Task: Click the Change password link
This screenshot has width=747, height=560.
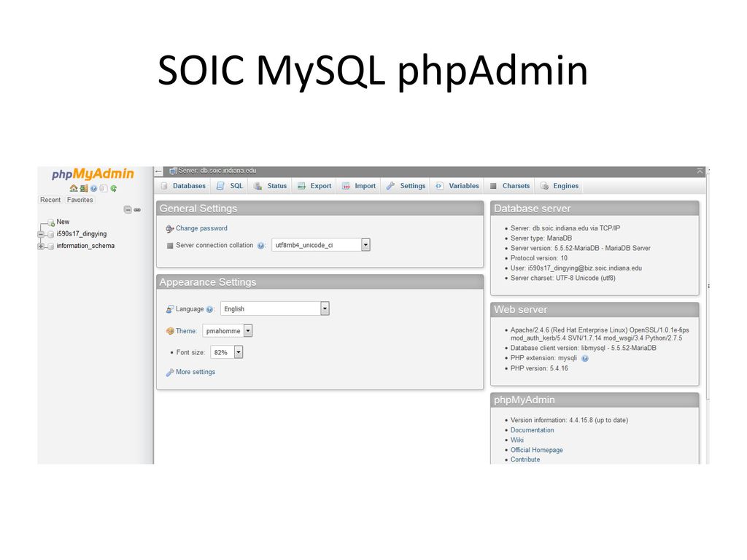Action: pos(201,228)
